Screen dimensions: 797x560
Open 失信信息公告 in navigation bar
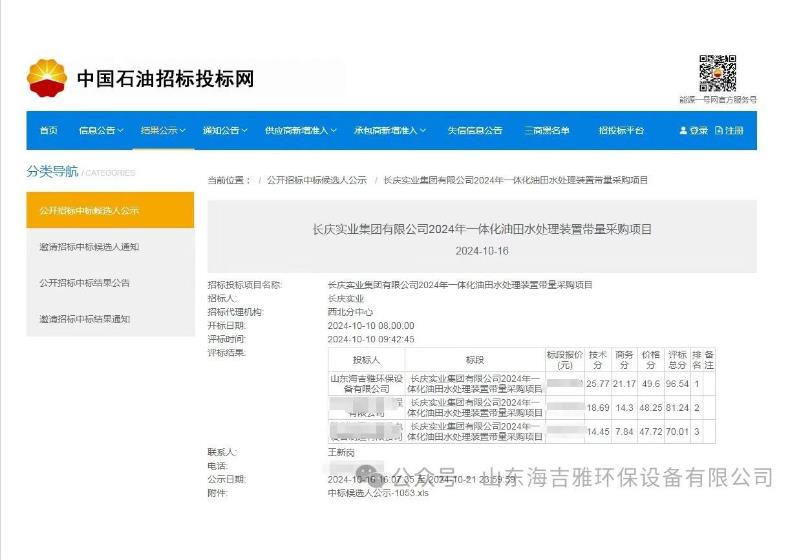tap(474, 131)
